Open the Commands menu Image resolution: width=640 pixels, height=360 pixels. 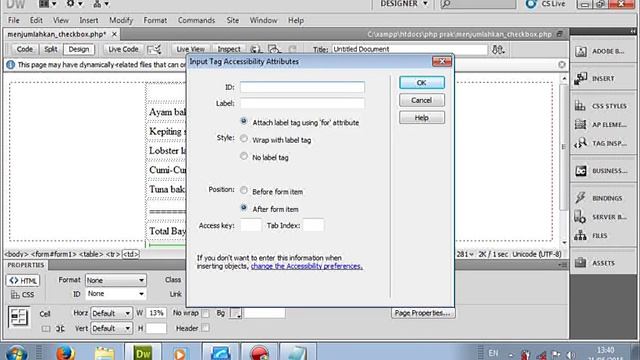(196, 20)
